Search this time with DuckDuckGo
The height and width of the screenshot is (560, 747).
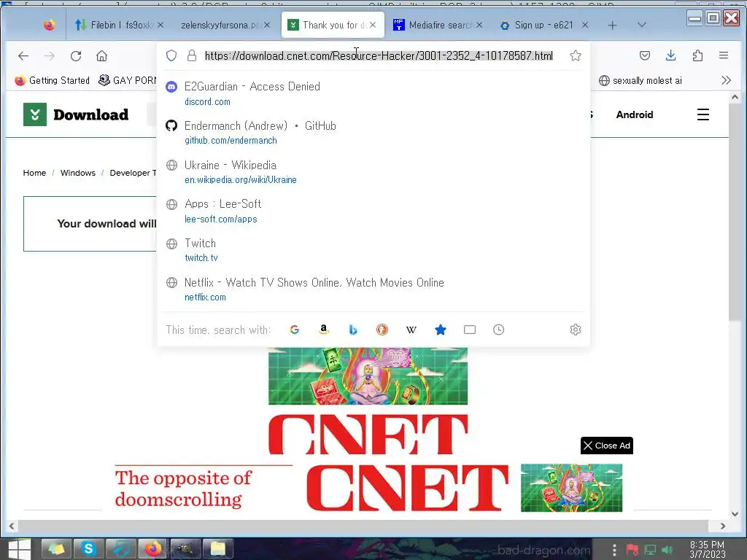click(382, 330)
